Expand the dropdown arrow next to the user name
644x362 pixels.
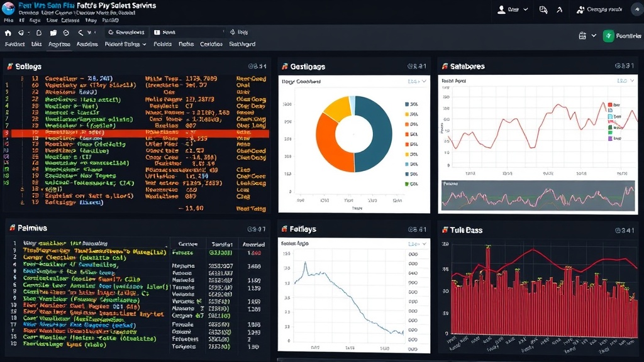525,9
